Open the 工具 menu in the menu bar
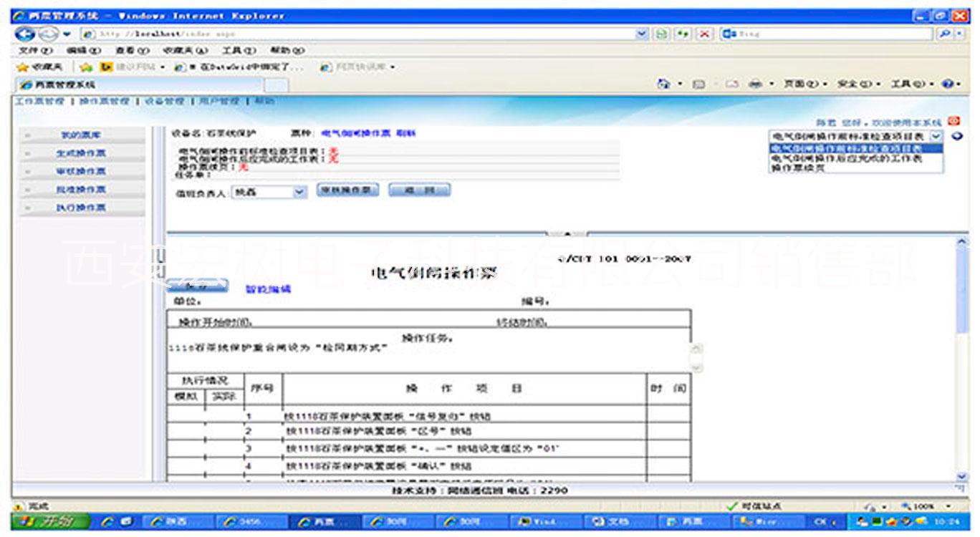The image size is (980, 537). (239, 51)
